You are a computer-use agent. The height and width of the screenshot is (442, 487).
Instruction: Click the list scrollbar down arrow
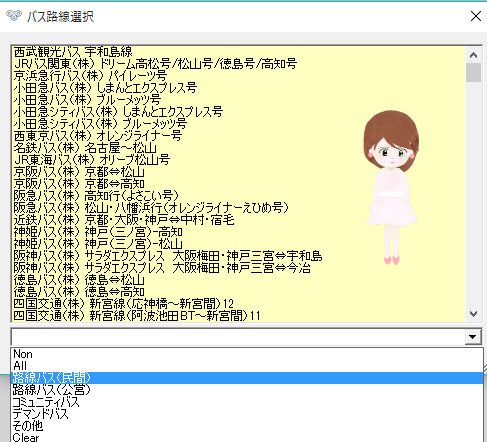point(473,313)
